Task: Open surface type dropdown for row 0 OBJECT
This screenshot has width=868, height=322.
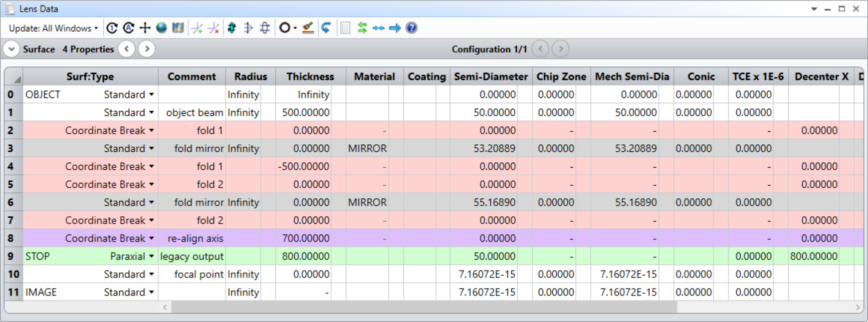Action: (152, 94)
